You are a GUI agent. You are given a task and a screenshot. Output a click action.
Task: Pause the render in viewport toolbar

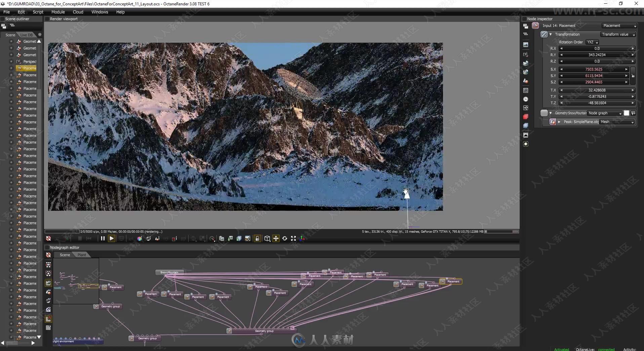pos(103,238)
